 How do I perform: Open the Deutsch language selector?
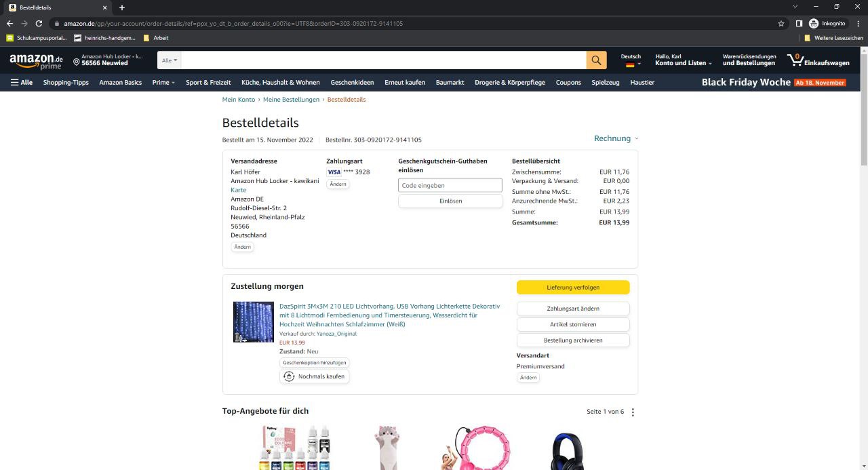[x=631, y=60]
